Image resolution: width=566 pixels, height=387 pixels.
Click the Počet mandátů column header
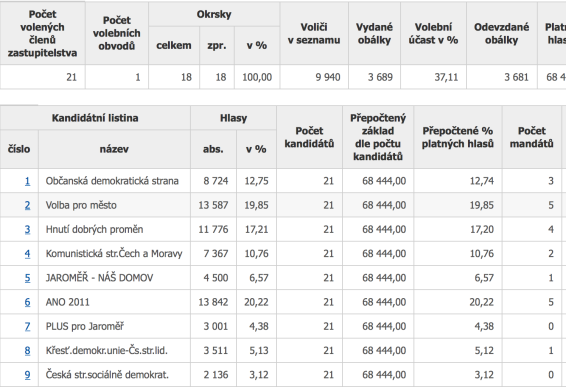(x=531, y=137)
